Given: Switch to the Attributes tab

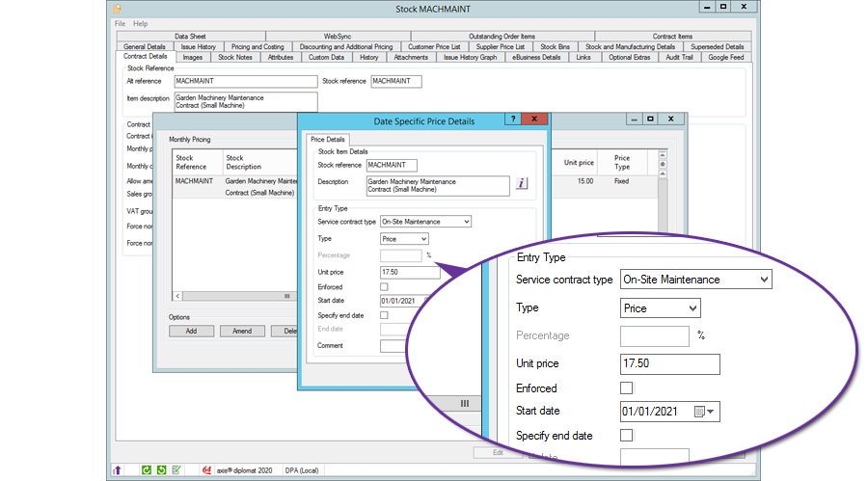Looking at the screenshot, I should click(x=281, y=58).
